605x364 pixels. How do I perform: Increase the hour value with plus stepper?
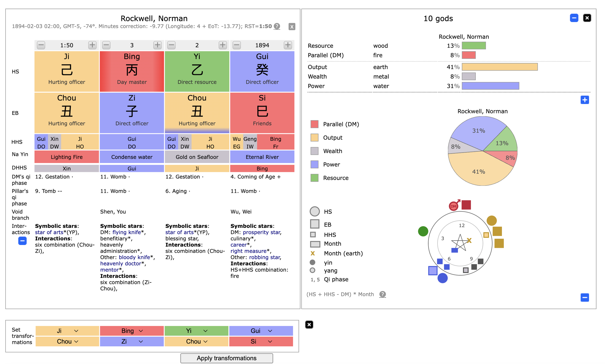click(x=92, y=45)
